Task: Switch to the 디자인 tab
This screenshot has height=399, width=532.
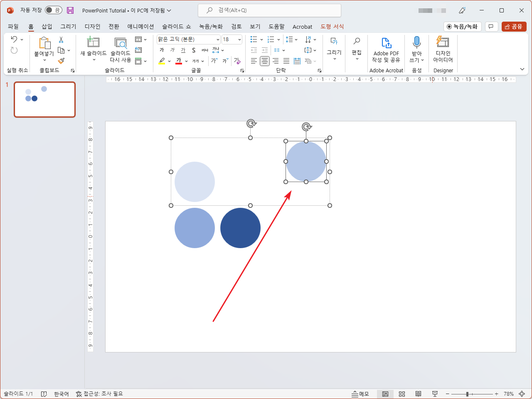Action: [x=92, y=27]
